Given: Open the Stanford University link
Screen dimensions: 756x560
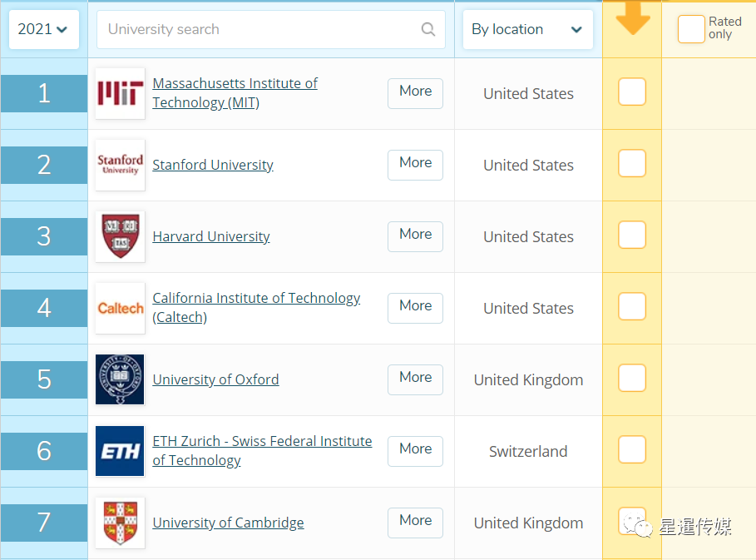Looking at the screenshot, I should coord(213,165).
